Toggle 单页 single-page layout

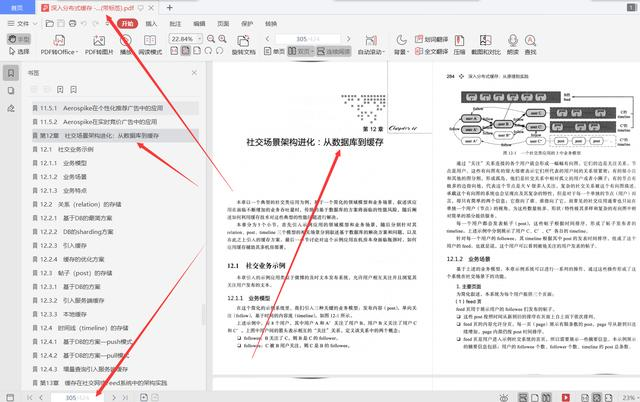275,51
